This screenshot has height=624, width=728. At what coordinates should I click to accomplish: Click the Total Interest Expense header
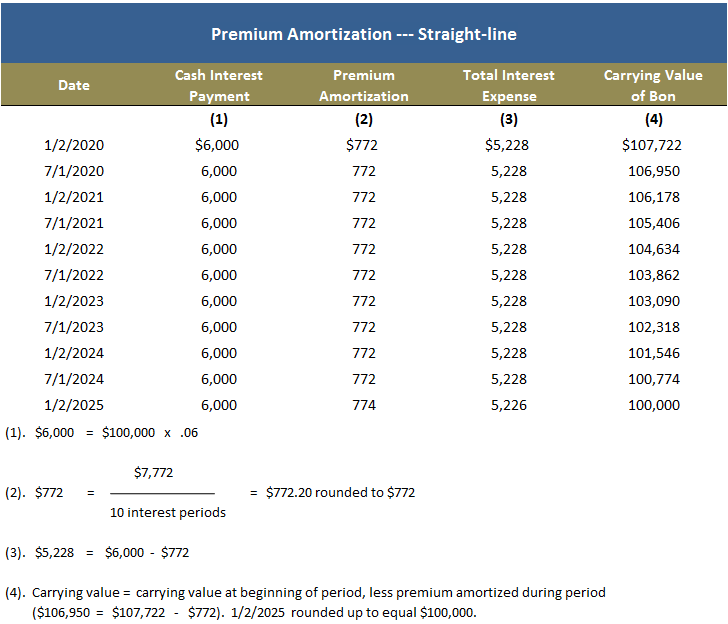coord(509,85)
